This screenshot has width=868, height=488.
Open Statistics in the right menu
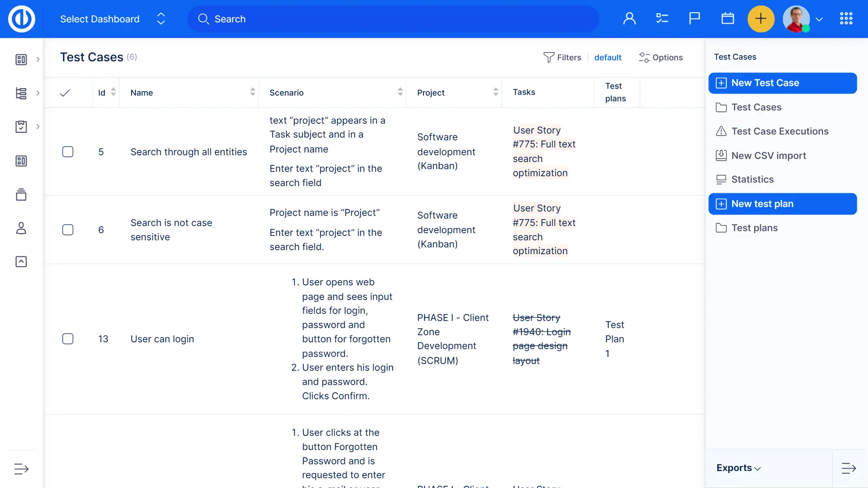[752, 179]
